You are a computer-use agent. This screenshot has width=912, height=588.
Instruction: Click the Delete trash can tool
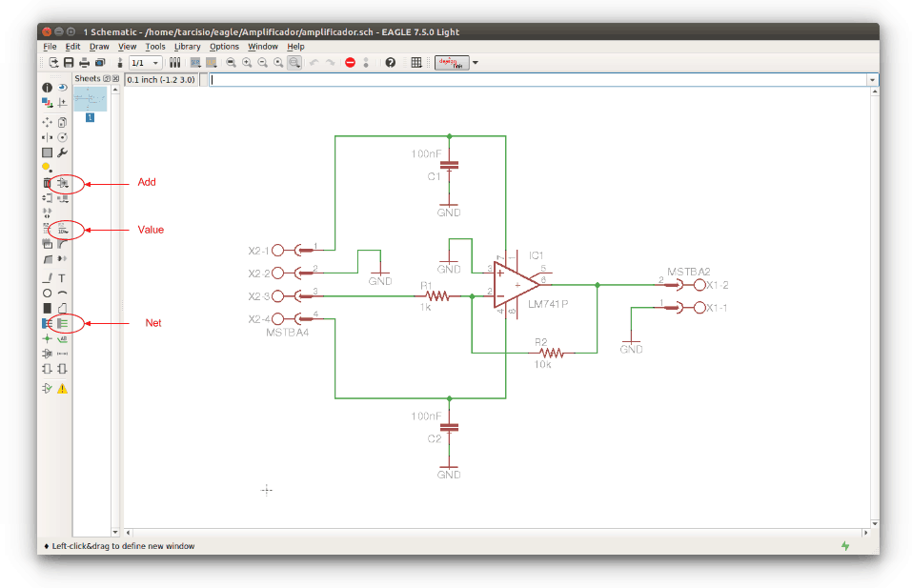tap(47, 183)
